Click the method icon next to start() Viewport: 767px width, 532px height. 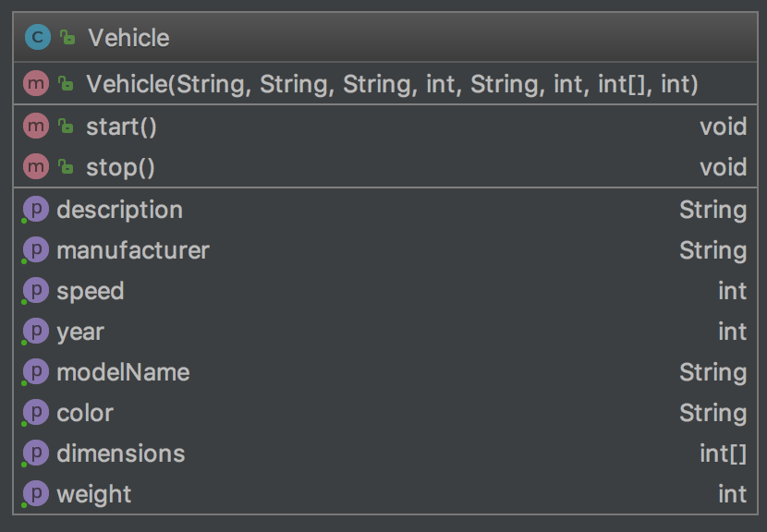tap(36, 127)
